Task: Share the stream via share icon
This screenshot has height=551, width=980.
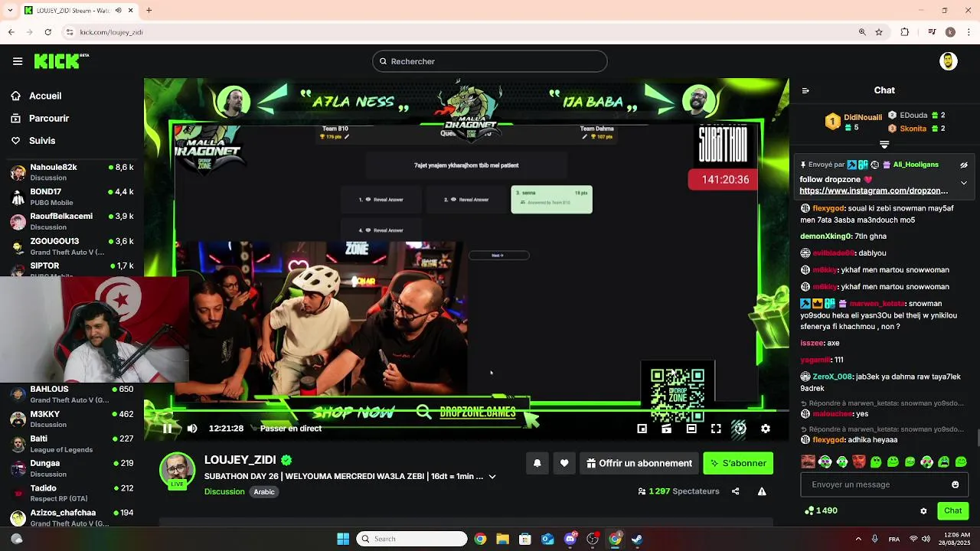Action: click(x=736, y=491)
